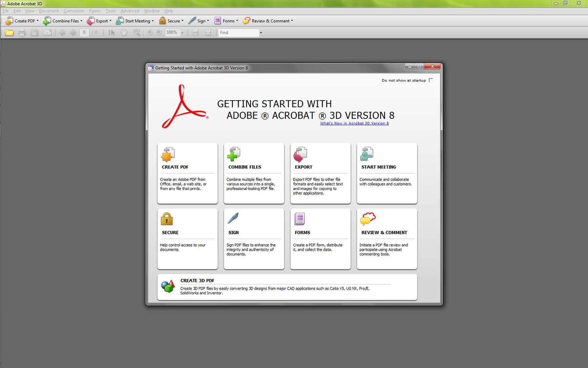Expand the Create PDF toolbar dropdown
The height and width of the screenshot is (368, 588).
[x=38, y=21]
